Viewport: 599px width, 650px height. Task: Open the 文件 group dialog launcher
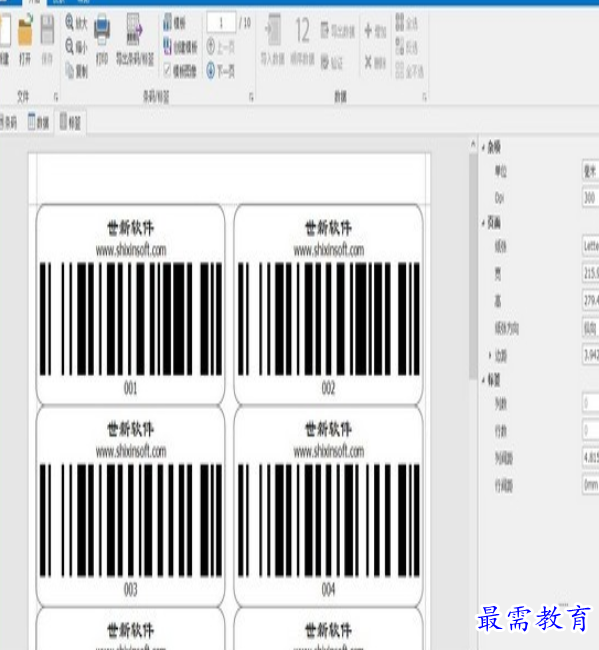click(x=56, y=97)
